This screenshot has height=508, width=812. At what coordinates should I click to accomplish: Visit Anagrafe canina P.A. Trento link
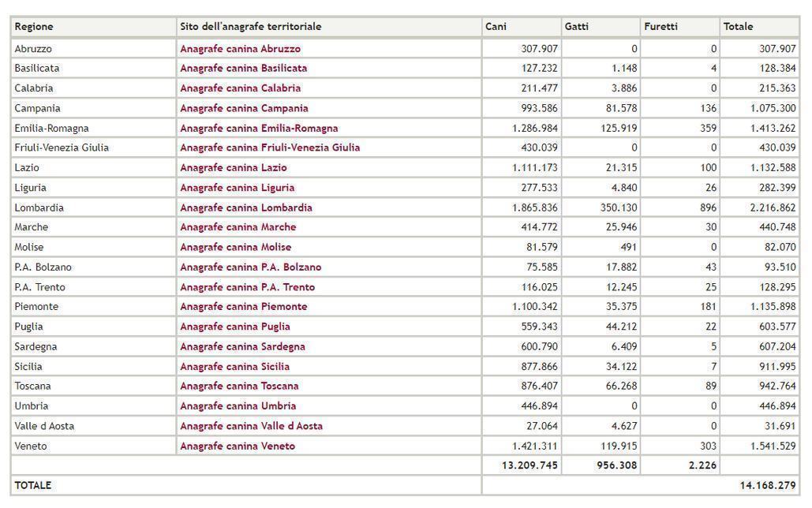(x=247, y=287)
